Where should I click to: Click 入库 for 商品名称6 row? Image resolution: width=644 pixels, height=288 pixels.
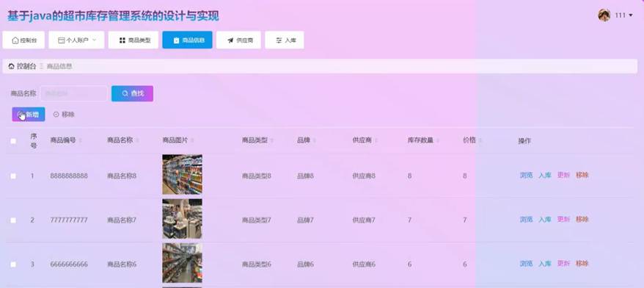point(544,263)
